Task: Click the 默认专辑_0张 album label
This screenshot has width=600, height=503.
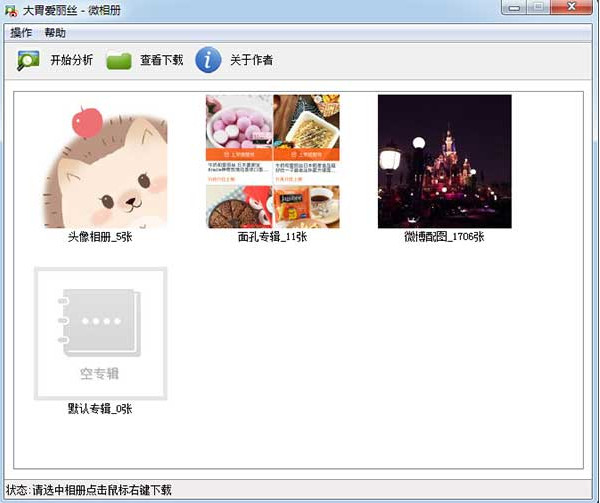Action: click(100, 409)
